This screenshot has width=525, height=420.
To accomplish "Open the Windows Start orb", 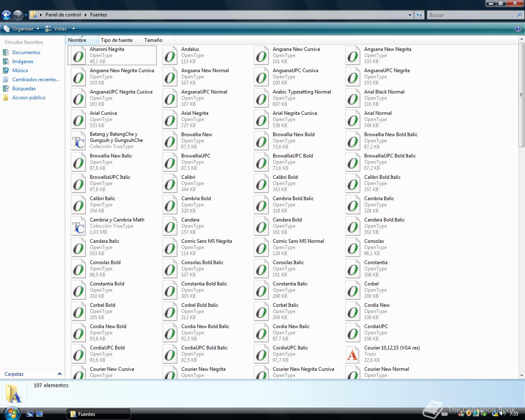I will click(11, 413).
